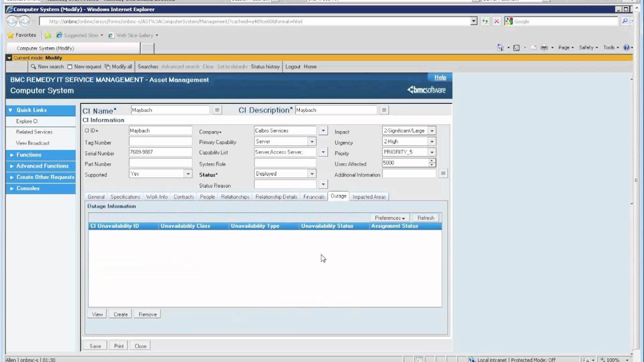Image resolution: width=644 pixels, height=362 pixels.
Task: Click the Read Mail envelope icon
Action: coord(534,47)
